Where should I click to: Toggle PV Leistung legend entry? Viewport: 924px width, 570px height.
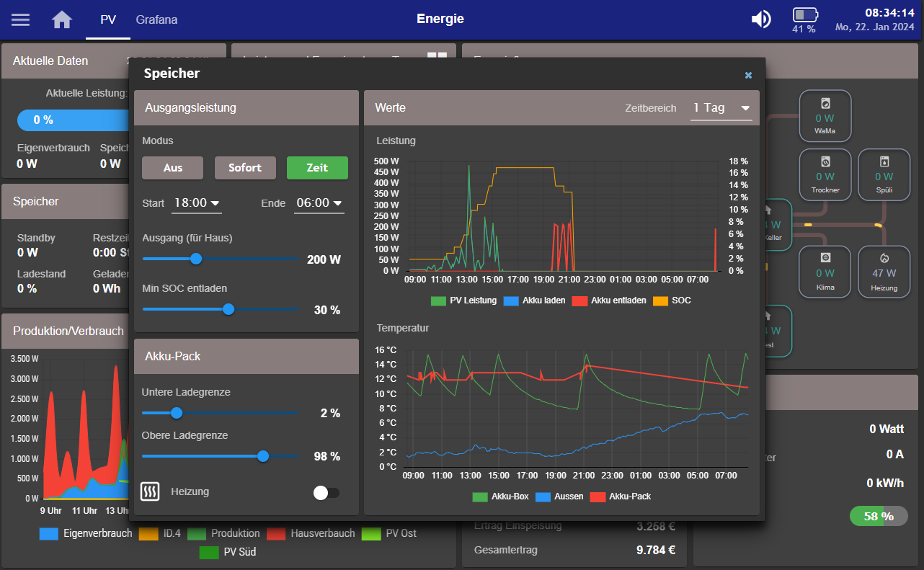(463, 300)
